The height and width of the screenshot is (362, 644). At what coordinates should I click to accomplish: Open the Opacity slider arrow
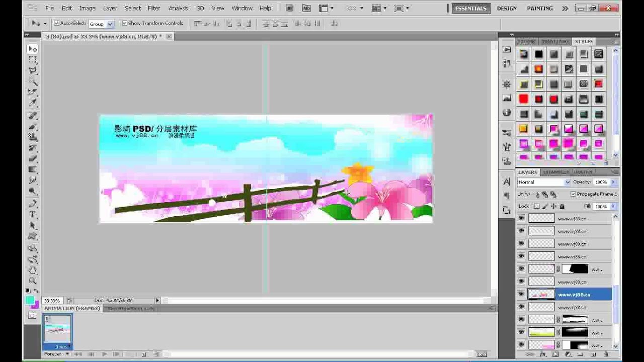613,182
